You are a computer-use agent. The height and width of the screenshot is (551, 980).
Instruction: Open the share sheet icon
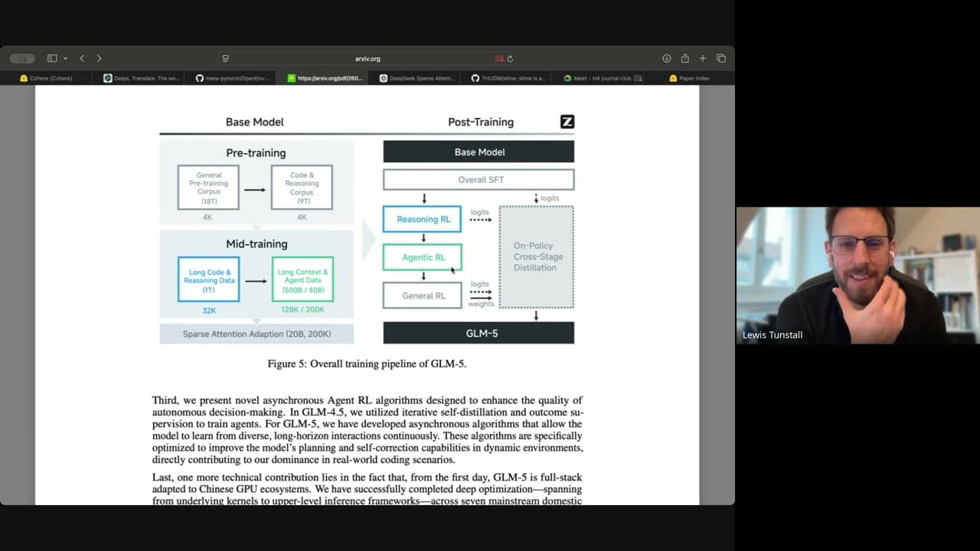[x=684, y=57]
